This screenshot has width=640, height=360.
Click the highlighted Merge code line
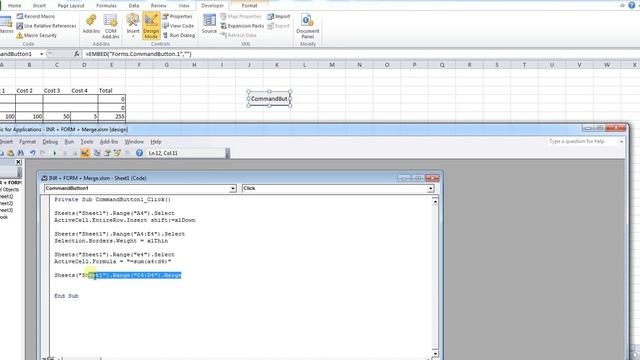(118, 276)
